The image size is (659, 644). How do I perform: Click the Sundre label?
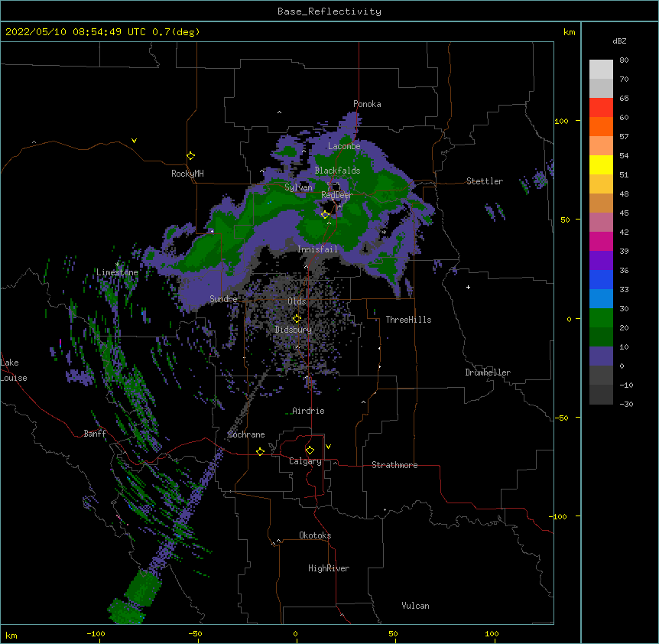(x=223, y=299)
